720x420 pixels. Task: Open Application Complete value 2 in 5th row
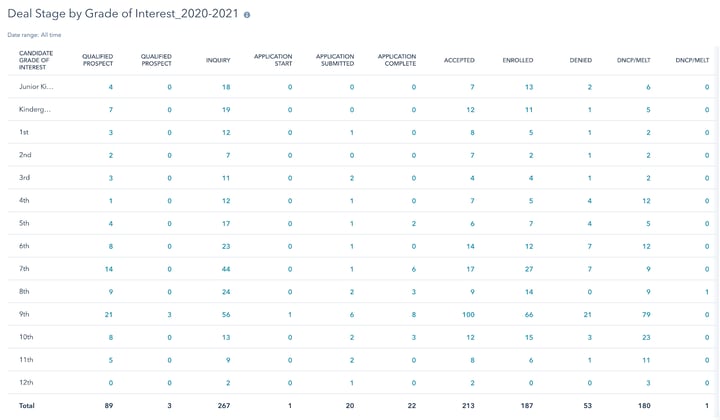[414, 224]
